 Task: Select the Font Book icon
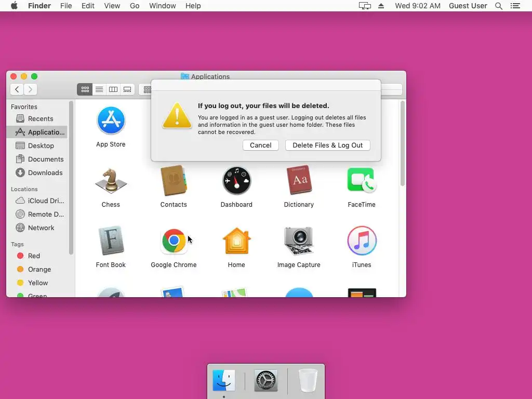[111, 241]
